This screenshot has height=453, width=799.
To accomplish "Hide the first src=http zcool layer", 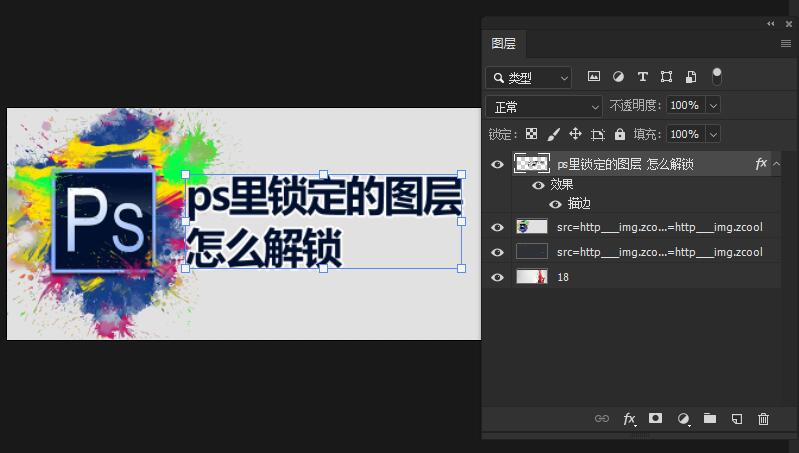I will coord(497,227).
